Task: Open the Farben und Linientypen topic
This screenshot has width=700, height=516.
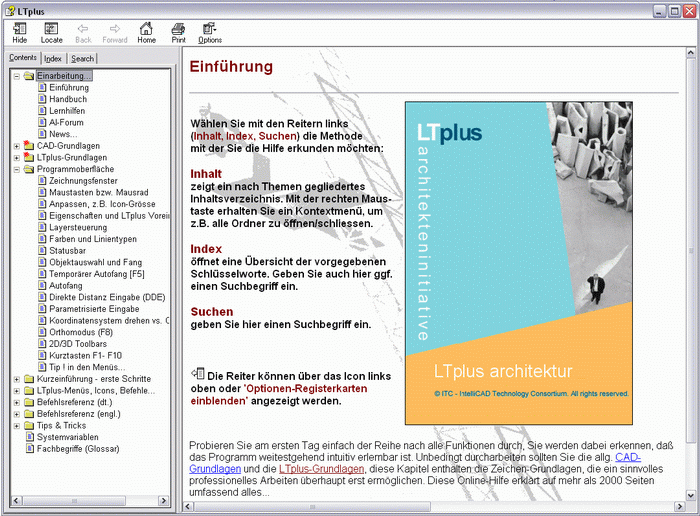Action: (93, 239)
